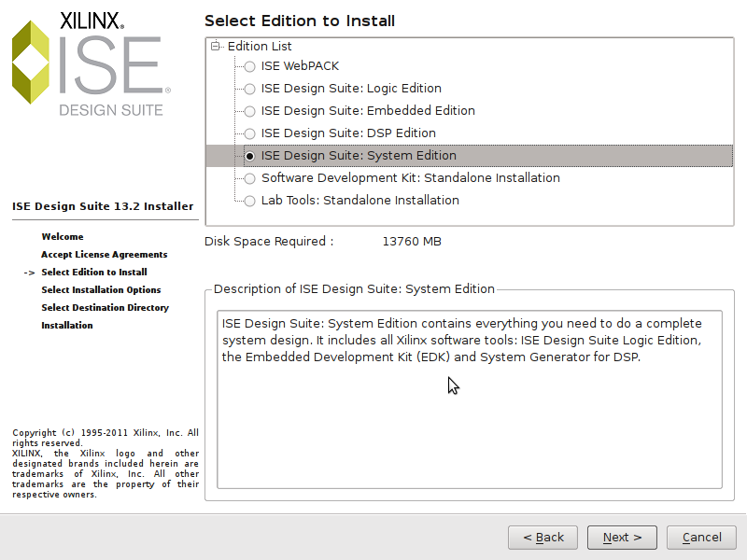Click Select Installation Options step label
This screenshot has width=747, height=560.
pos(101,289)
